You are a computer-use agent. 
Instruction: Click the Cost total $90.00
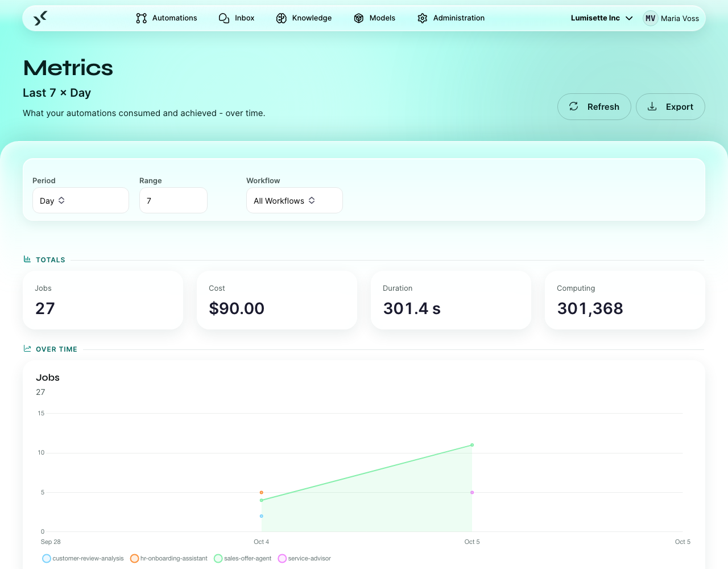(x=237, y=308)
